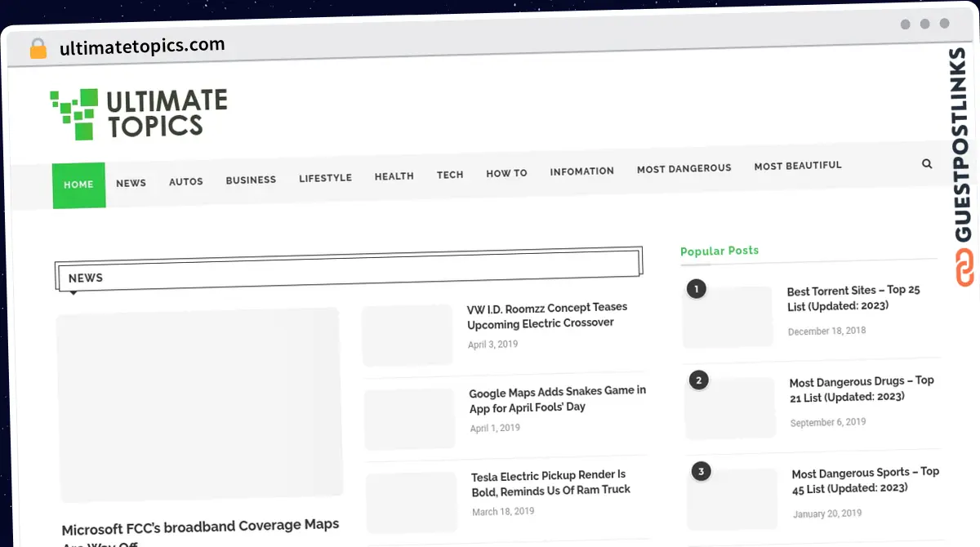Open the Autos category

pyautogui.click(x=186, y=181)
